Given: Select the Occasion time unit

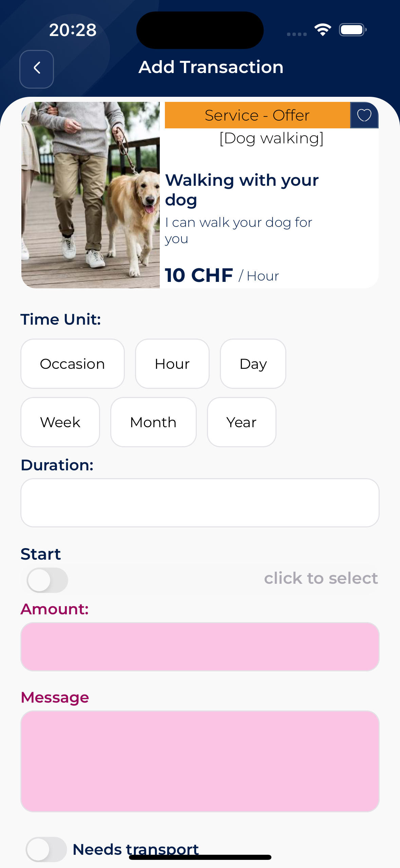Looking at the screenshot, I should tap(72, 364).
